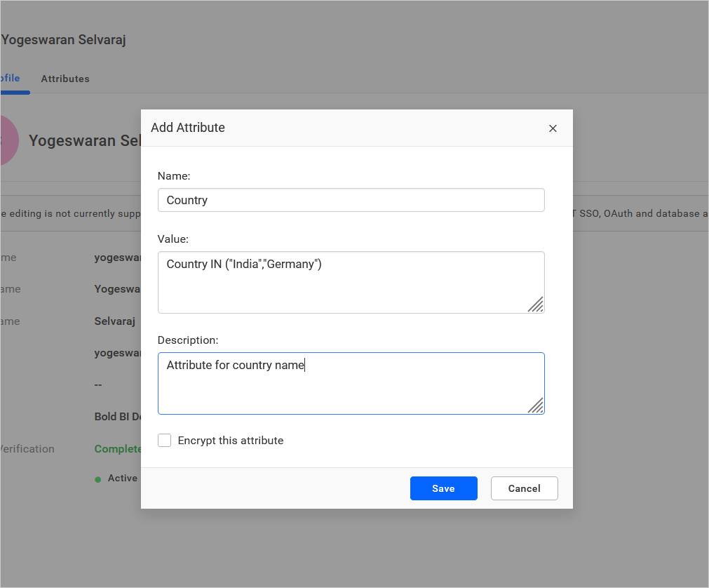This screenshot has width=709, height=588.
Task: Click the Description textarea for country name
Action: 351,382
